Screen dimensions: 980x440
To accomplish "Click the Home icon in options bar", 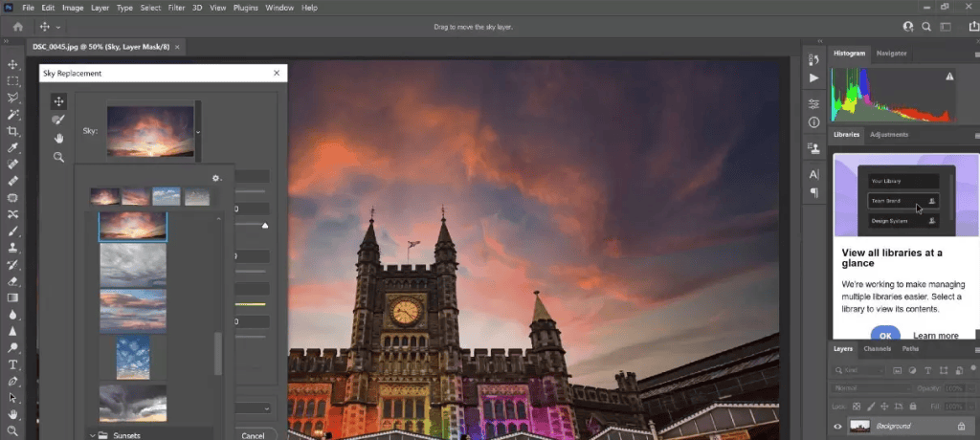I will 17,27.
